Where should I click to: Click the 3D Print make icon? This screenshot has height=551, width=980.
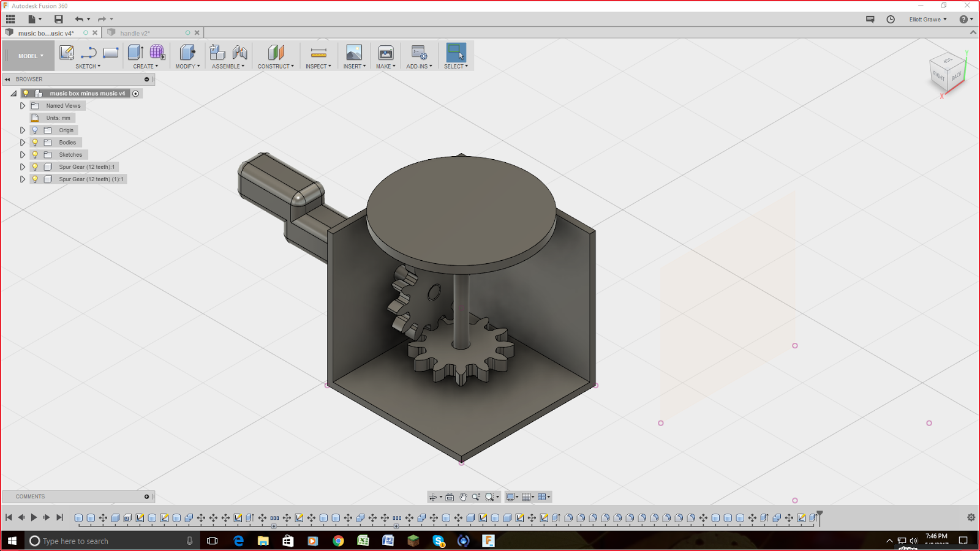385,53
